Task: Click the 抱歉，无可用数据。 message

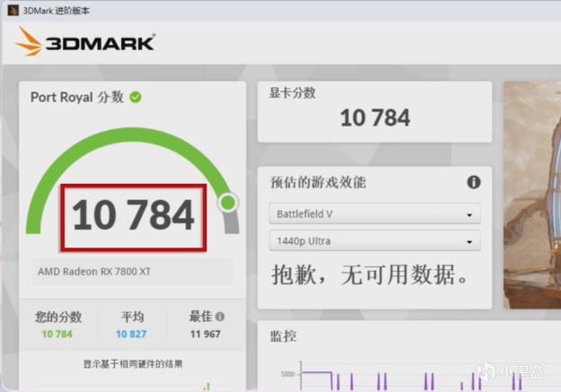Action: [x=370, y=274]
